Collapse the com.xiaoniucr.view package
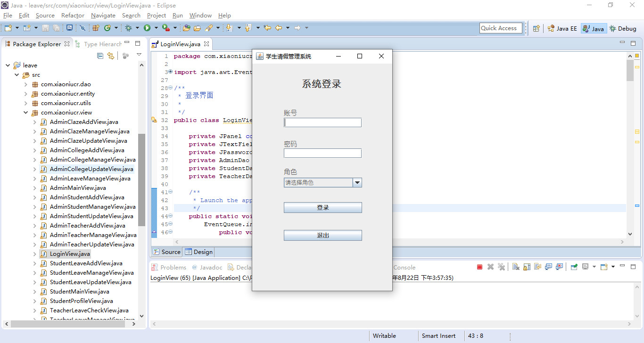Viewport: 644px width, 343px height. 25,113
